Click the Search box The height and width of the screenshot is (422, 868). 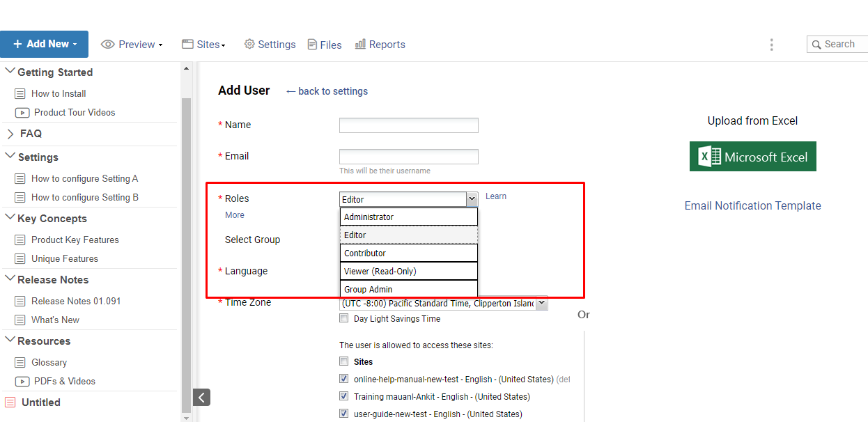tap(837, 44)
